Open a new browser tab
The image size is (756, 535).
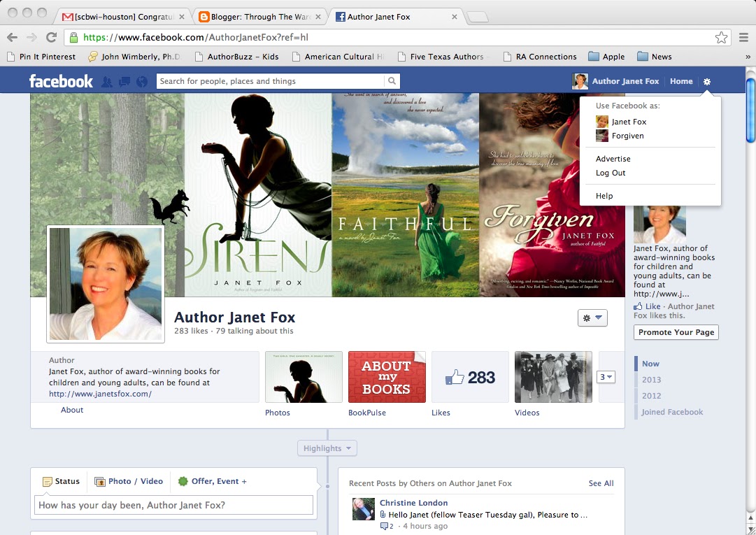[478, 17]
